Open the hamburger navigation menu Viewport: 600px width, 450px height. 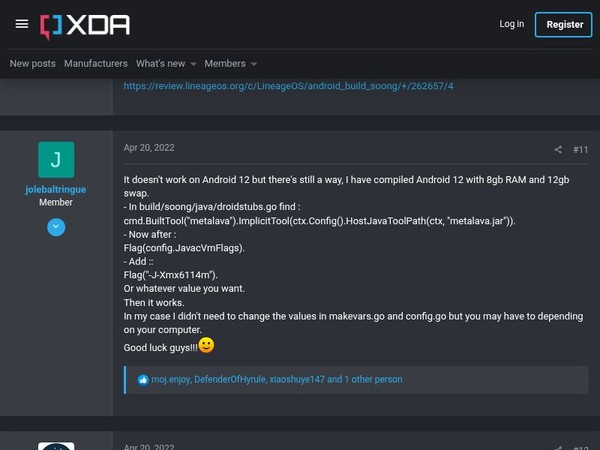(22, 25)
